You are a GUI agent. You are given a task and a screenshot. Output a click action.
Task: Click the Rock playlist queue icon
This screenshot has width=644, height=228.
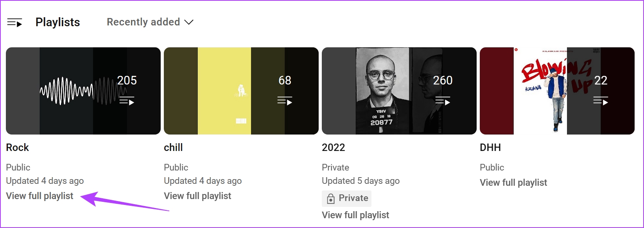[127, 101]
